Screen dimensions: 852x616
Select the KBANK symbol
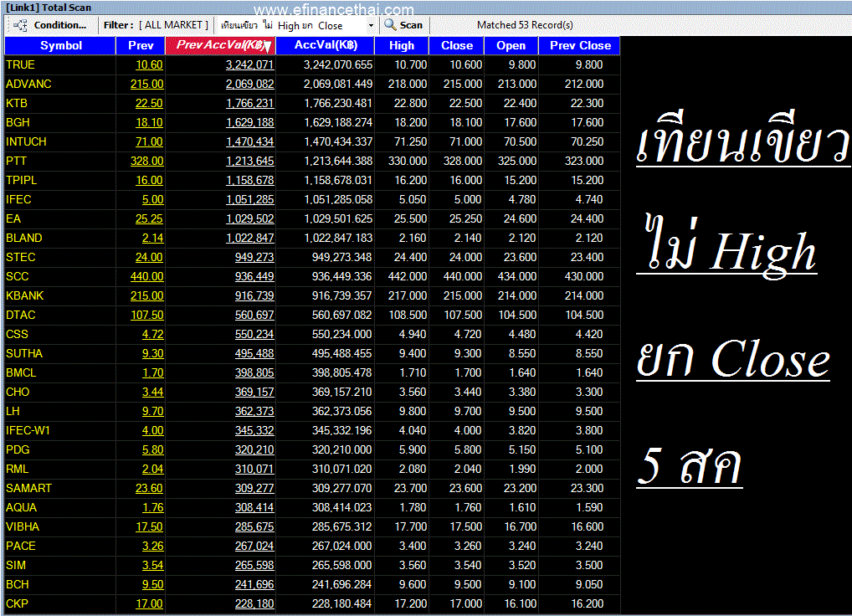25,296
